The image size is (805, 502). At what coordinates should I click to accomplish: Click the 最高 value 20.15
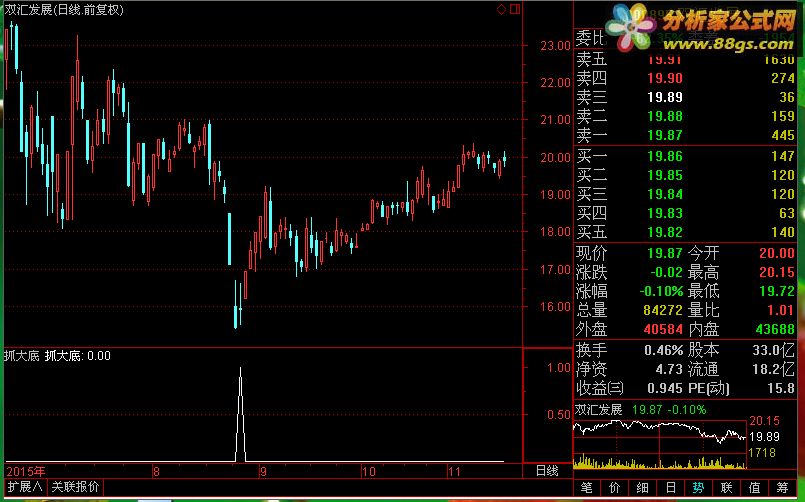pyautogui.click(x=777, y=272)
